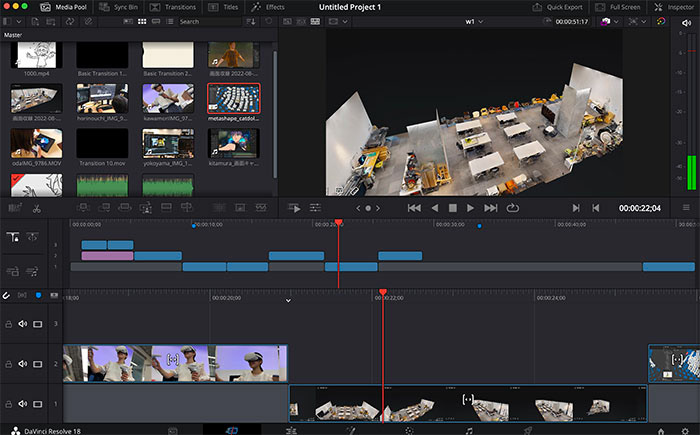Screen dimensions: 700x435
Task: Mute the speaker icon above audio meters
Action: pos(686,23)
